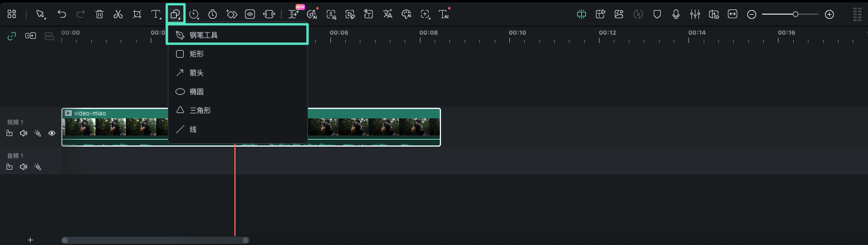Viewport: 868px width, 245px height.
Task: Click the audio waveform icon in toolbar
Action: coord(250,14)
